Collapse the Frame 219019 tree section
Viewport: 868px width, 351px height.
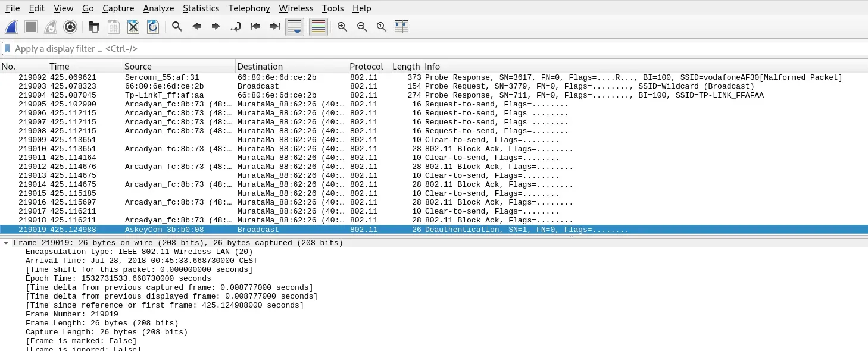click(6, 243)
